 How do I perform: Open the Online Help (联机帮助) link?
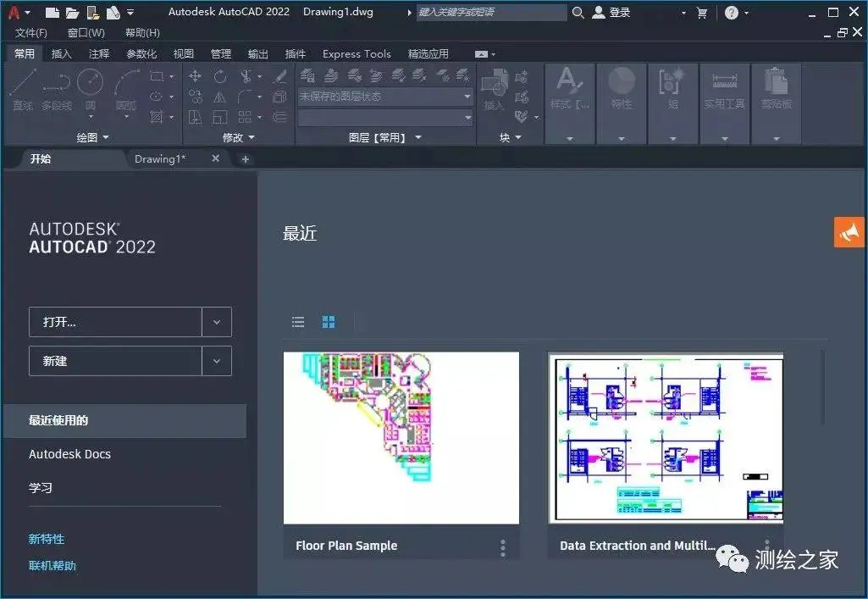[52, 565]
